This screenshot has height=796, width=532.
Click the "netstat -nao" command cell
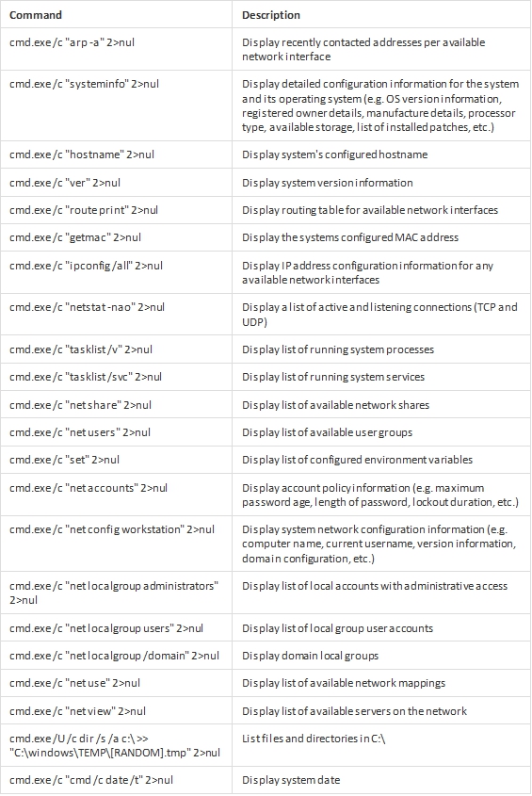[x=116, y=315]
